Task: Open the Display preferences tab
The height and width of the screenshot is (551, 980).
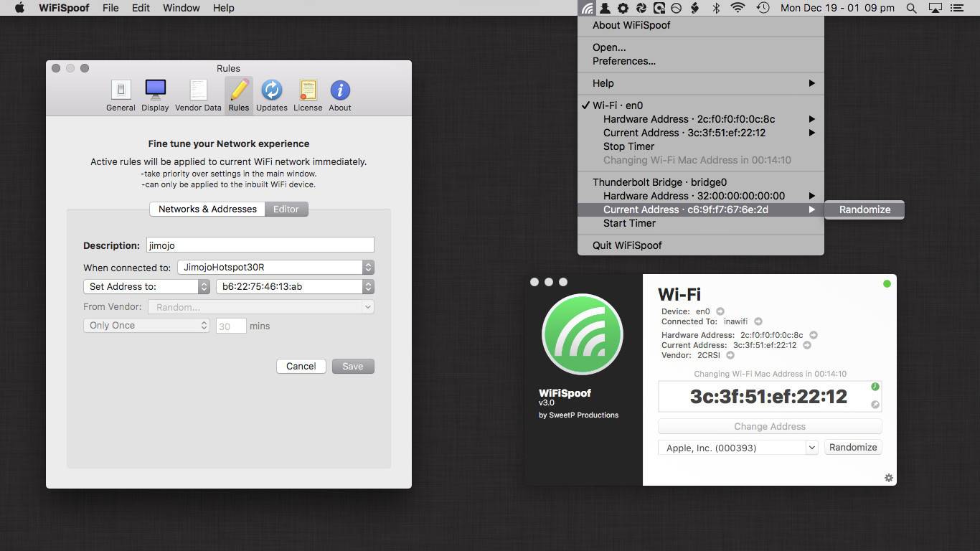Action: 155,95
